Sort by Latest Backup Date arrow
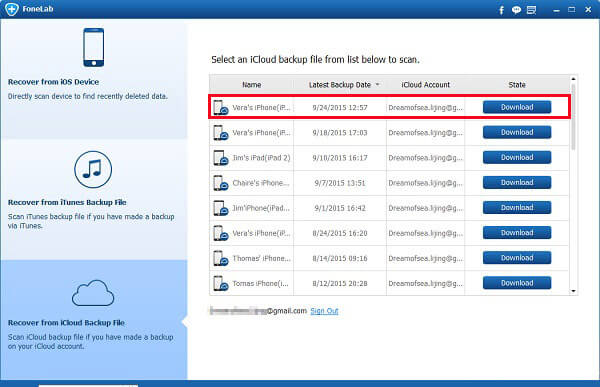 click(x=377, y=85)
